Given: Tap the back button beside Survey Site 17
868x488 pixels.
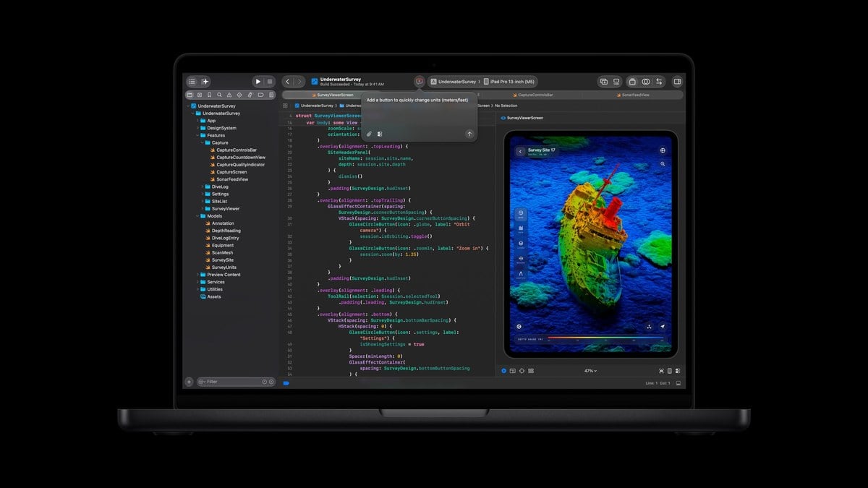Looking at the screenshot, I should pyautogui.click(x=519, y=152).
